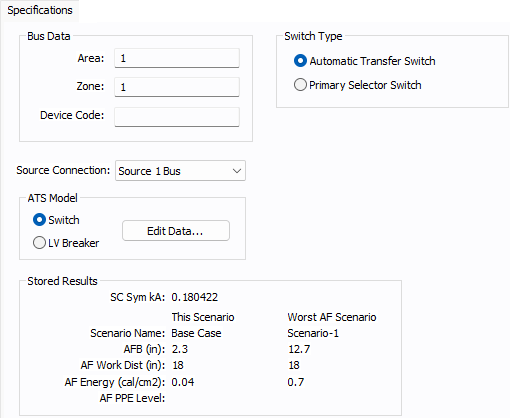The image size is (510, 418).
Task: Click the Edit Data button
Action: (x=176, y=231)
